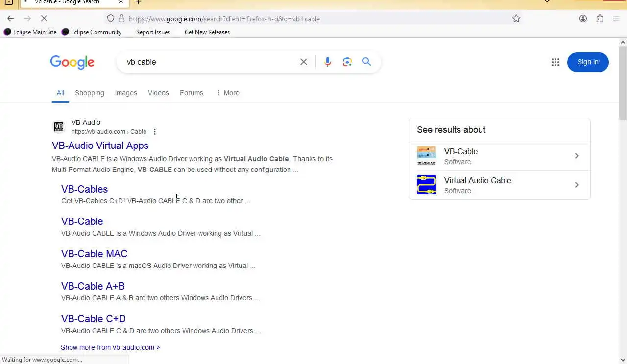Open the extensions puzzle icon
Image resolution: width=627 pixels, height=364 pixels.
pos(600,18)
